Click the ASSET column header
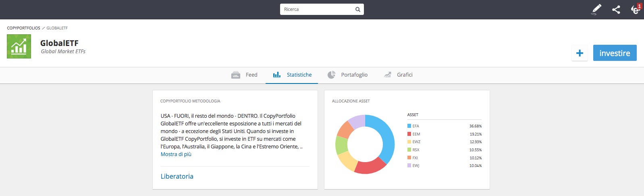Screen dimensions: 644x196 [x=413, y=115]
